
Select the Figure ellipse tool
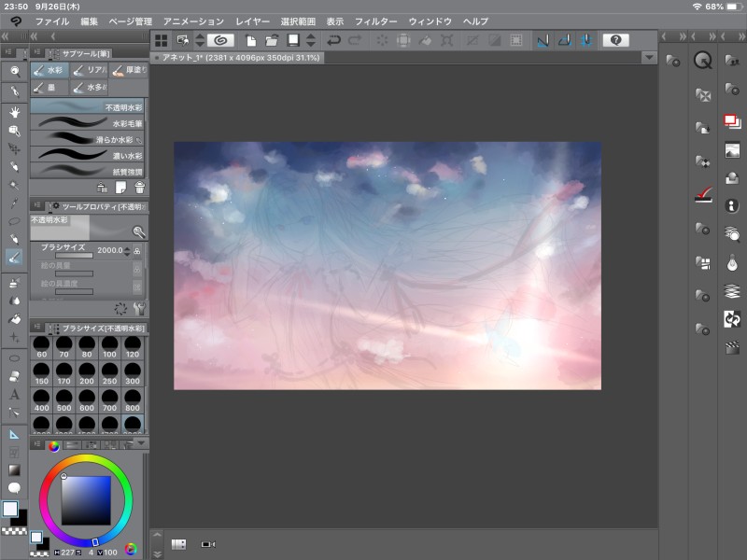(15, 358)
